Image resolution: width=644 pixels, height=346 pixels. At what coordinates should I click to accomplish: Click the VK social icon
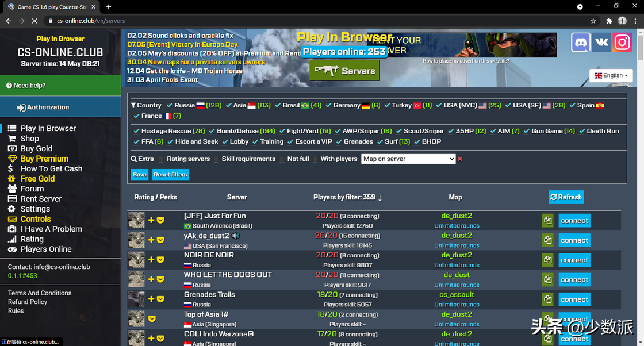click(x=601, y=43)
